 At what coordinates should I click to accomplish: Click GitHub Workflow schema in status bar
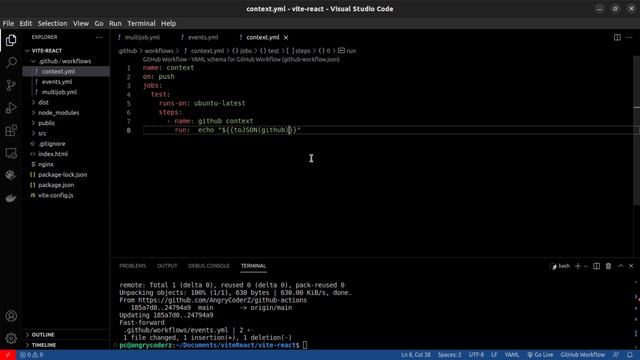click(582, 355)
